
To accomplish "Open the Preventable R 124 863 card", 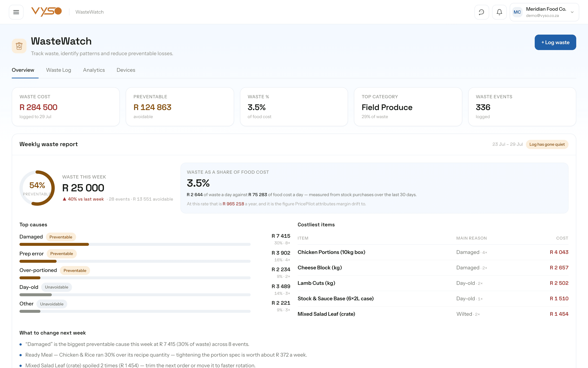I will click(x=180, y=107).
